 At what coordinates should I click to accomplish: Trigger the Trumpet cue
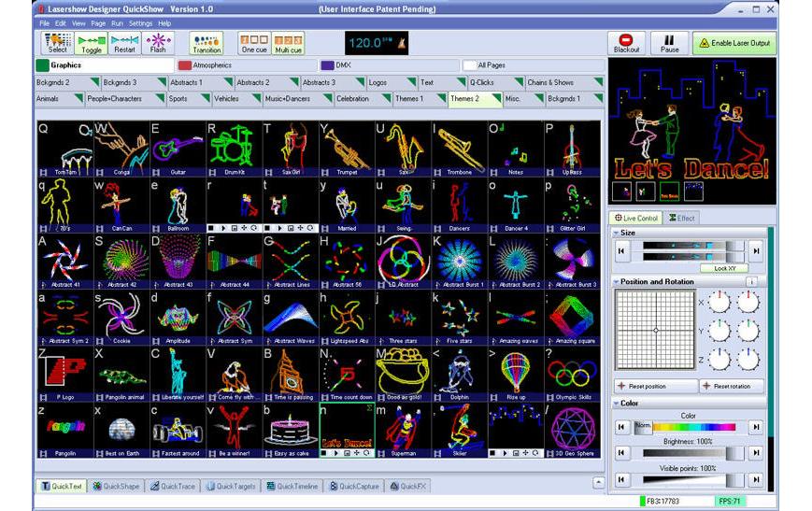pyautogui.click(x=347, y=149)
